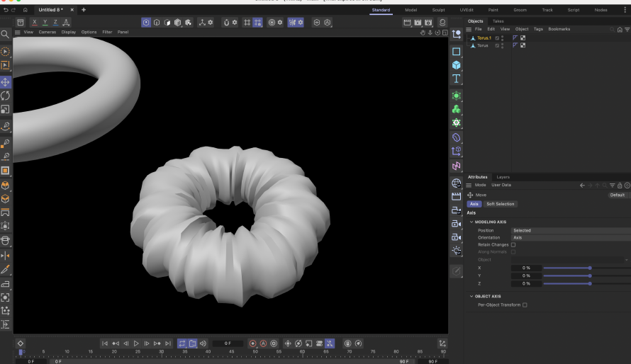Click the Soft Selection button
Screen dimensions: 631x364
[x=501, y=204]
